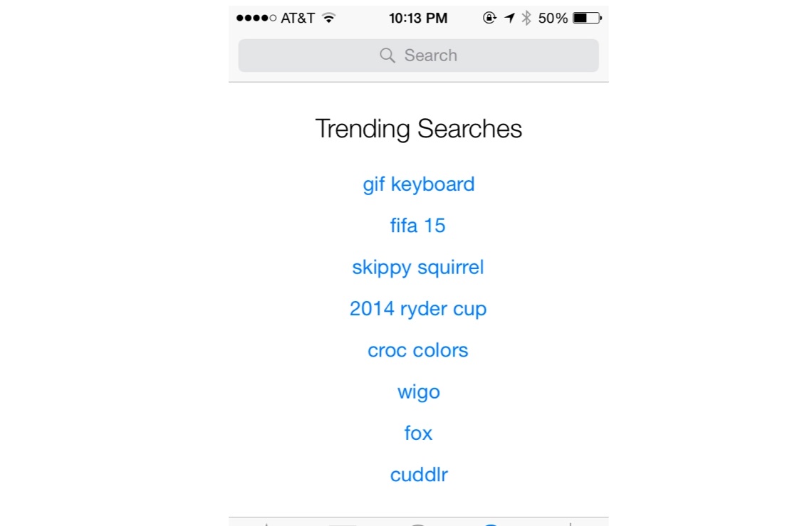Tap the Bluetooth status icon
This screenshot has height=526, width=812.
point(526,19)
